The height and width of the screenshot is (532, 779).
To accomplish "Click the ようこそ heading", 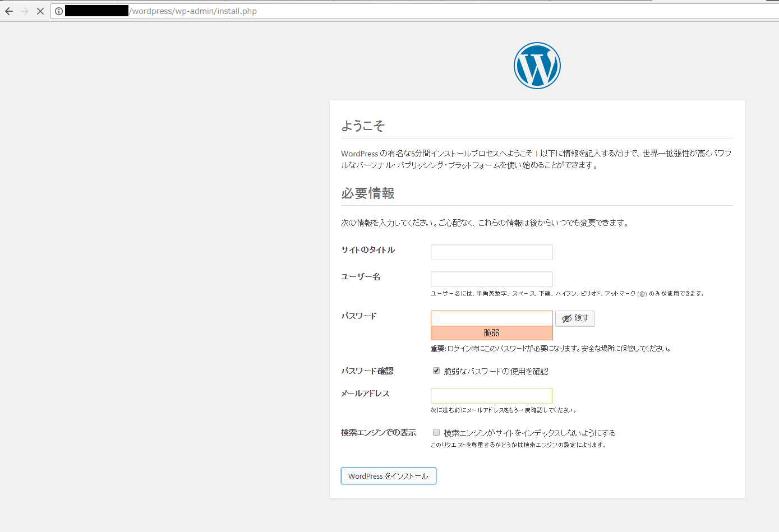I will click(x=363, y=126).
